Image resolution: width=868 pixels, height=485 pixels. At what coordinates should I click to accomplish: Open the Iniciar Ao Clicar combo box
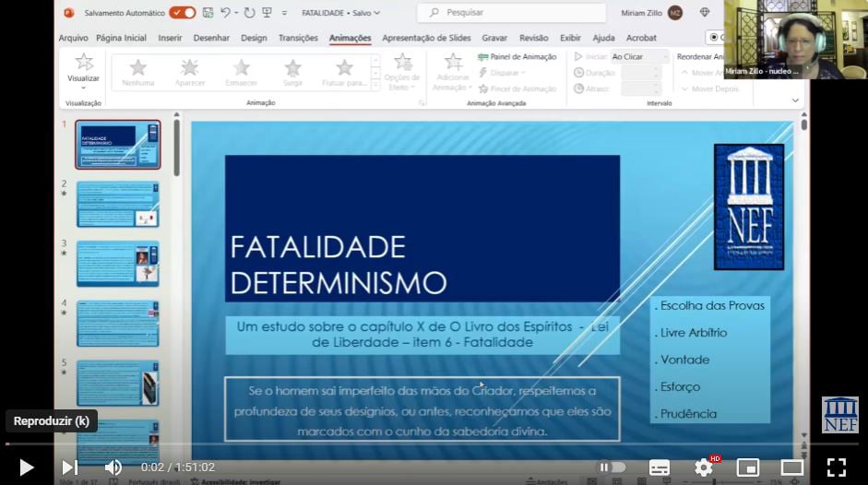point(638,56)
